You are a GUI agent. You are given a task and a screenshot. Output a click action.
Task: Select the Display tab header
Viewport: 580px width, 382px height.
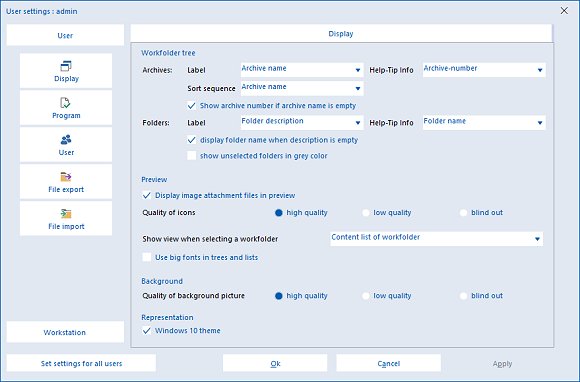click(x=341, y=34)
